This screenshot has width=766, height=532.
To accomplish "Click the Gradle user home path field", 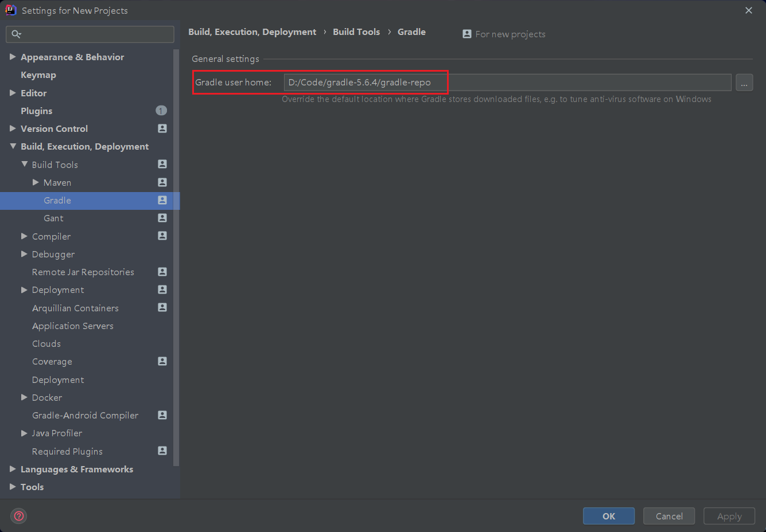I will [508, 83].
